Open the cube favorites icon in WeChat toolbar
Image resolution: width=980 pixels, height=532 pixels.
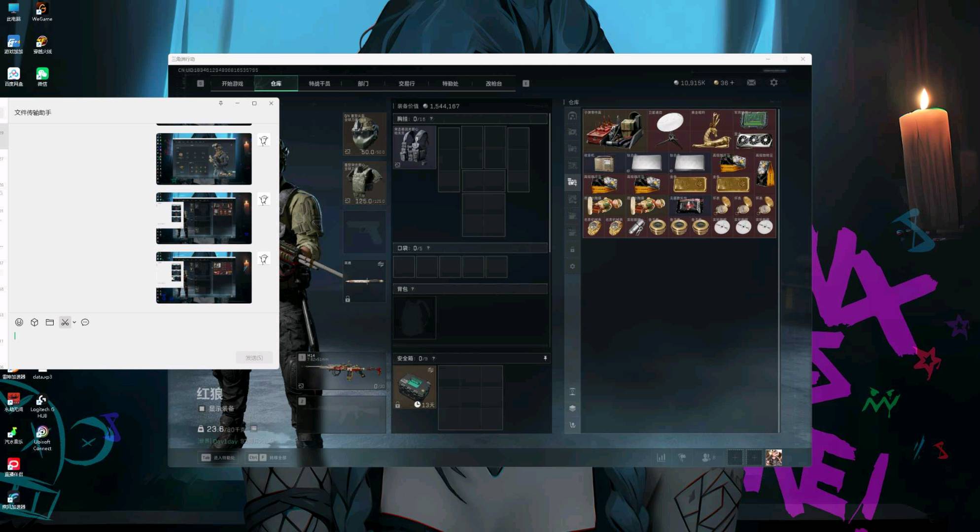[35, 322]
